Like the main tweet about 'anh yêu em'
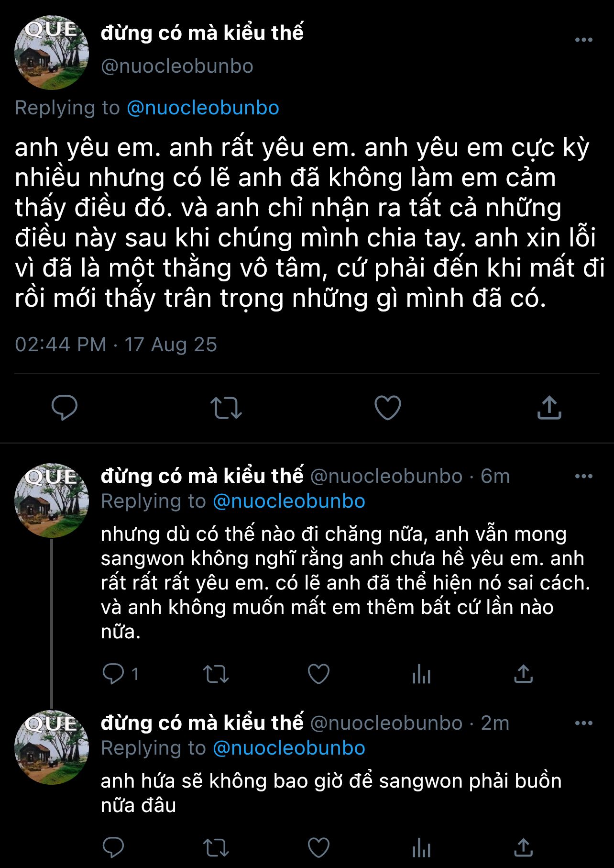The width and height of the screenshot is (614, 868). [x=387, y=408]
